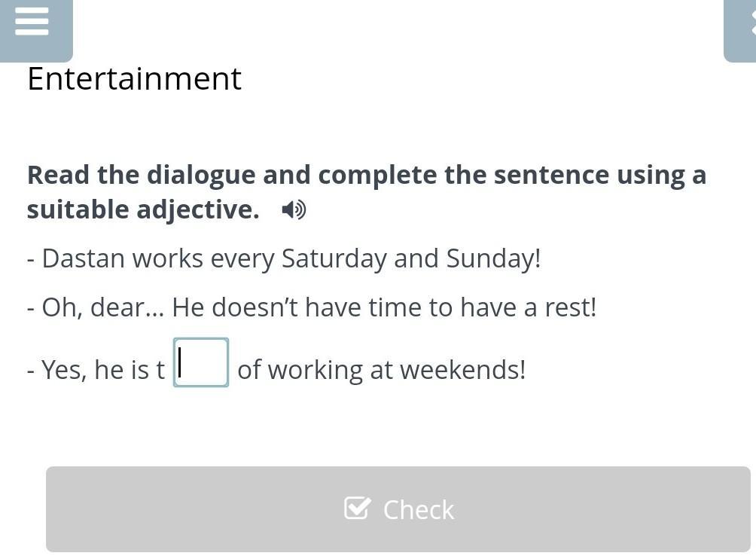Viewport: 756px width, 556px height.
Task: Click the partially visible top-right corner button
Action: click(x=742, y=29)
